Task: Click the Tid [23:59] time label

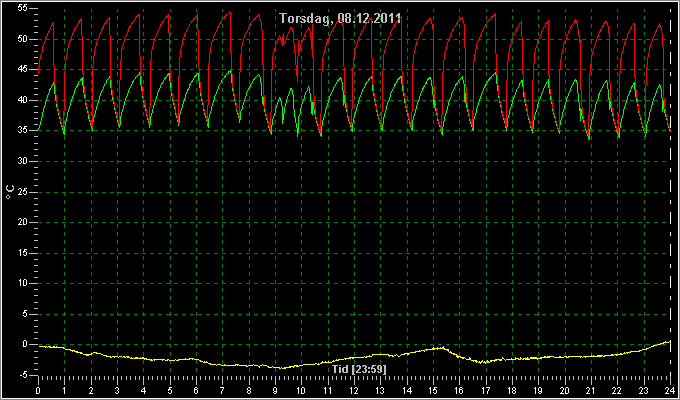Action: click(x=358, y=369)
